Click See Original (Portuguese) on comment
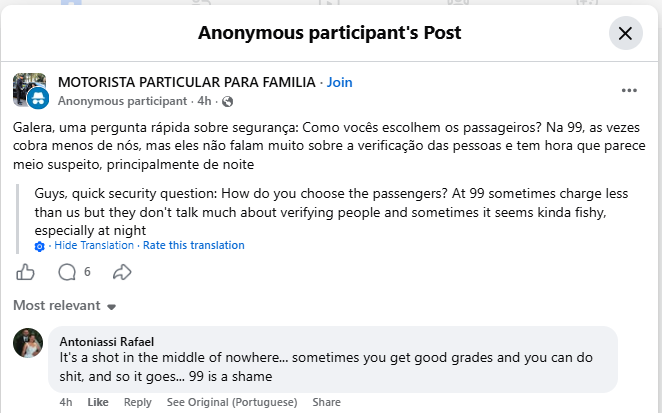This screenshot has height=413, width=662. (x=232, y=402)
